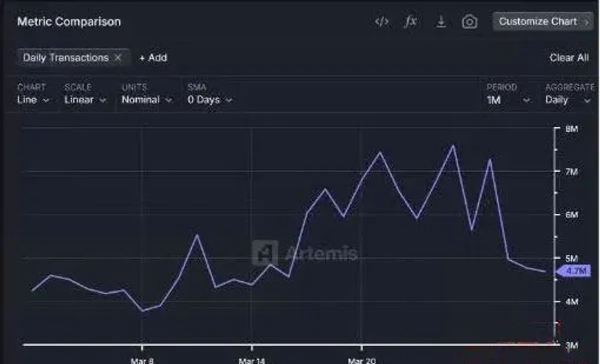Viewport: 600px width, 364px height.
Task: Open the Chart type Line dropdown
Action: pyautogui.click(x=33, y=100)
